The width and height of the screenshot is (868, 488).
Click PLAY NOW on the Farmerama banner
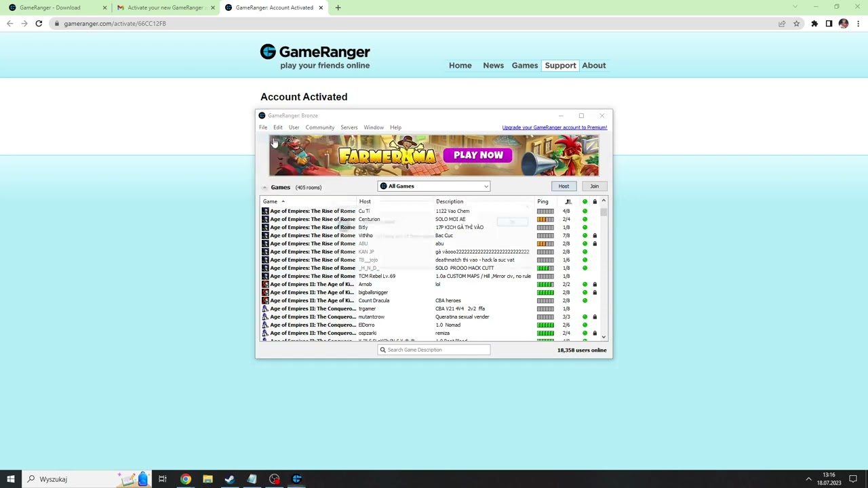click(x=479, y=155)
